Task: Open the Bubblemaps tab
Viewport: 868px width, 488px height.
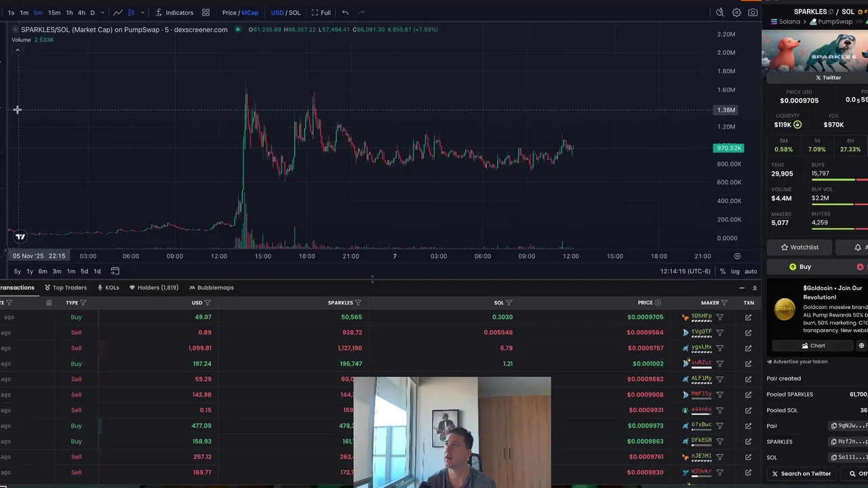Action: [211, 287]
